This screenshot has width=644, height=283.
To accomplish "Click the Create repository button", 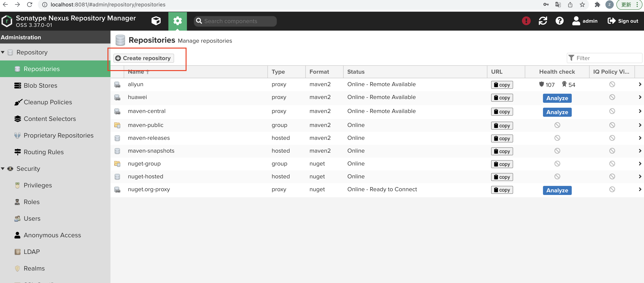I will pyautogui.click(x=144, y=58).
